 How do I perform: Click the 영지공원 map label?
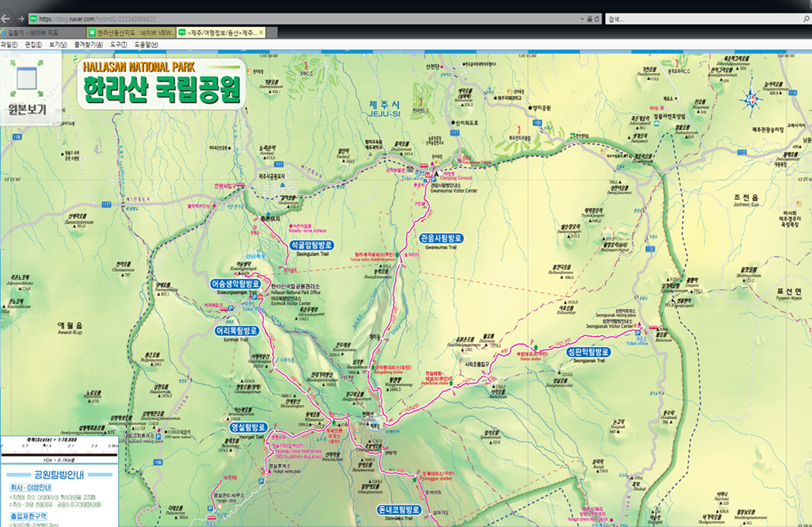pyautogui.click(x=542, y=109)
